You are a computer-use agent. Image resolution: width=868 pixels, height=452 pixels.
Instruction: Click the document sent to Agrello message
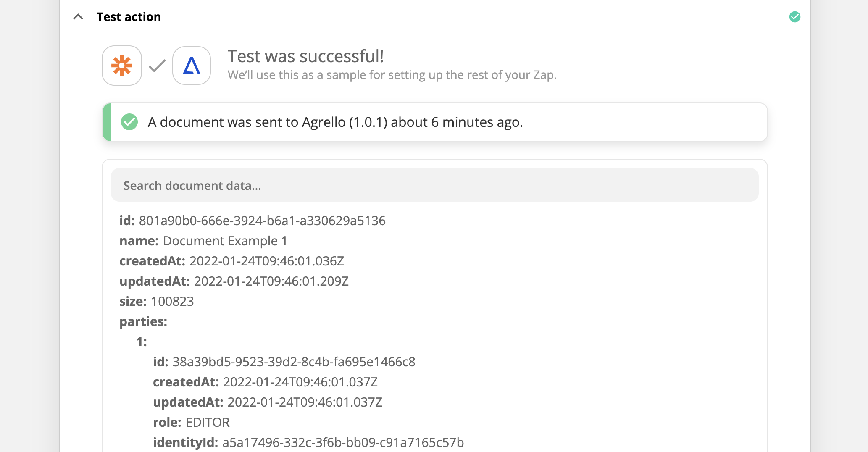point(335,122)
